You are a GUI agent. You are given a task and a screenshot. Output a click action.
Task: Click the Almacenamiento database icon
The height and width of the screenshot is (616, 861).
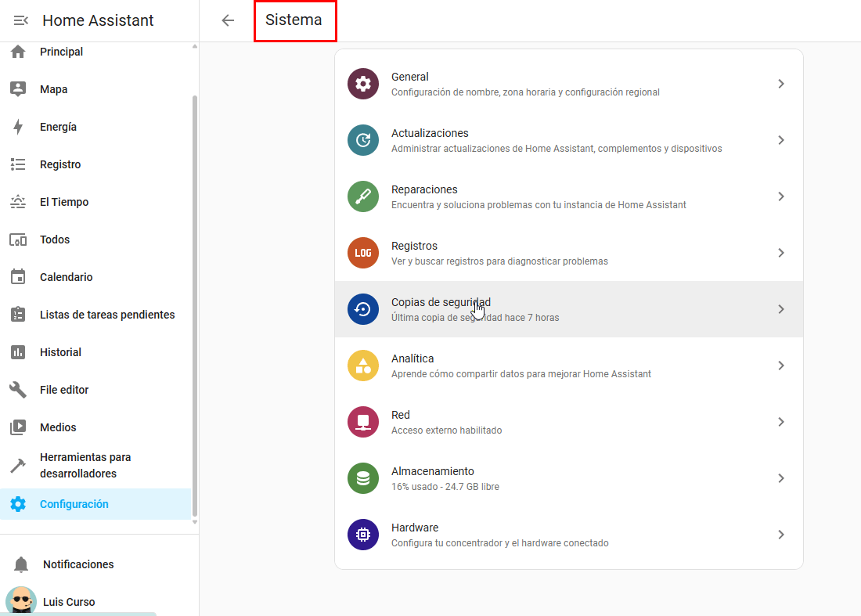coord(363,478)
